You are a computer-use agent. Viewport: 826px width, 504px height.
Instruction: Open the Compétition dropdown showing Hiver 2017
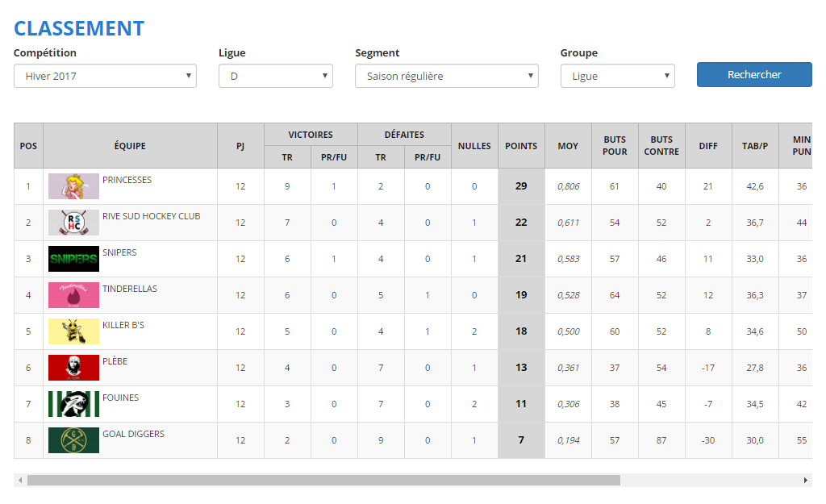pyautogui.click(x=105, y=76)
